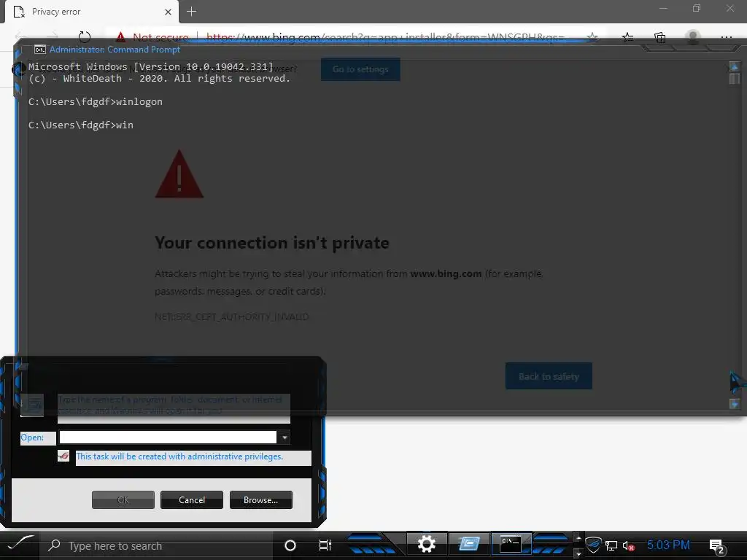This screenshot has height=560, width=747.
Task: Click the Command Prompt scroll up arrow
Action: (x=735, y=66)
